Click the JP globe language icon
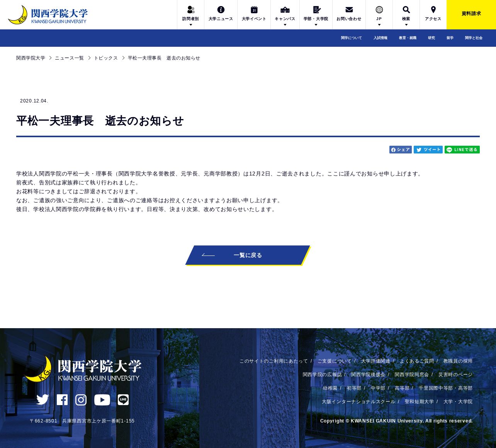 (x=379, y=10)
